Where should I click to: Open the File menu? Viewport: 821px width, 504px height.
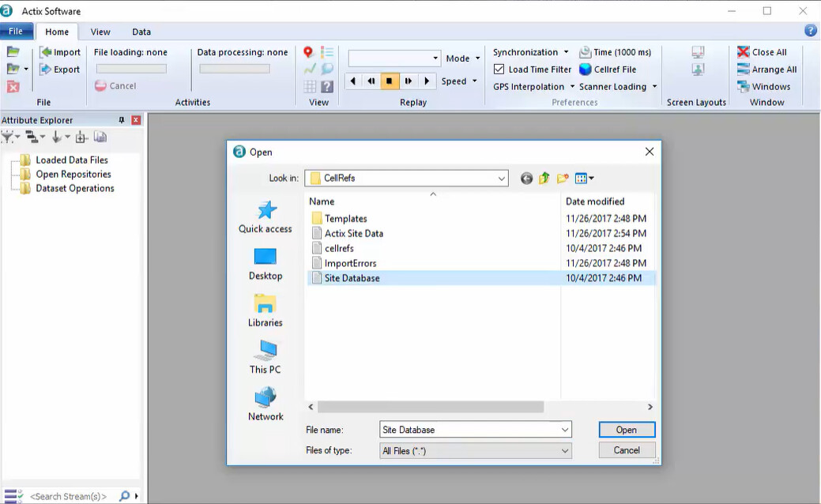click(x=16, y=31)
